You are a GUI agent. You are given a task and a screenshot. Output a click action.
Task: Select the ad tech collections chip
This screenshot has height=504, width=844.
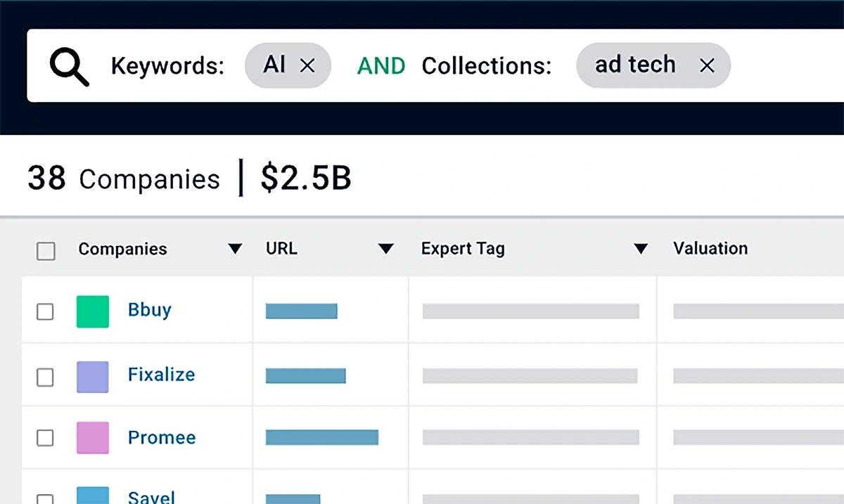(x=653, y=65)
